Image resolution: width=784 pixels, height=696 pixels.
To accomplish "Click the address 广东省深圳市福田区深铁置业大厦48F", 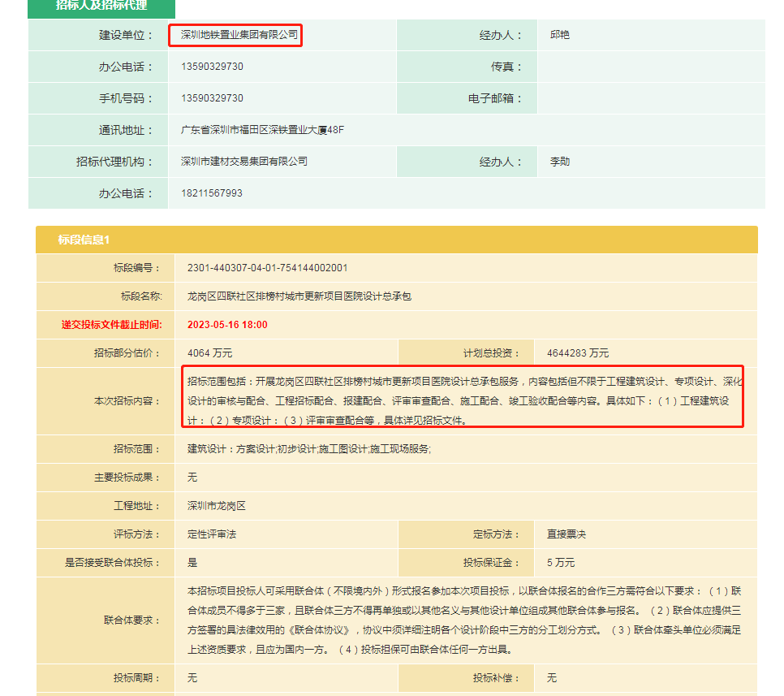I will [x=262, y=130].
